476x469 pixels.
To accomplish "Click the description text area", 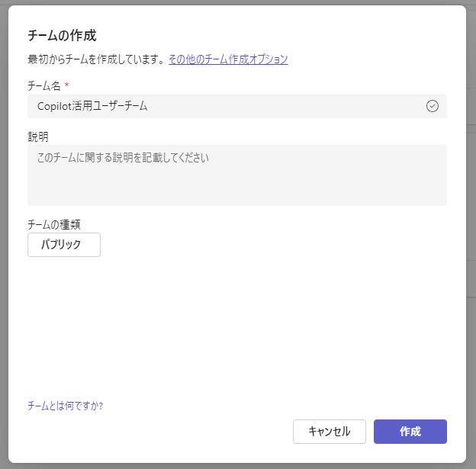I will pyautogui.click(x=237, y=175).
